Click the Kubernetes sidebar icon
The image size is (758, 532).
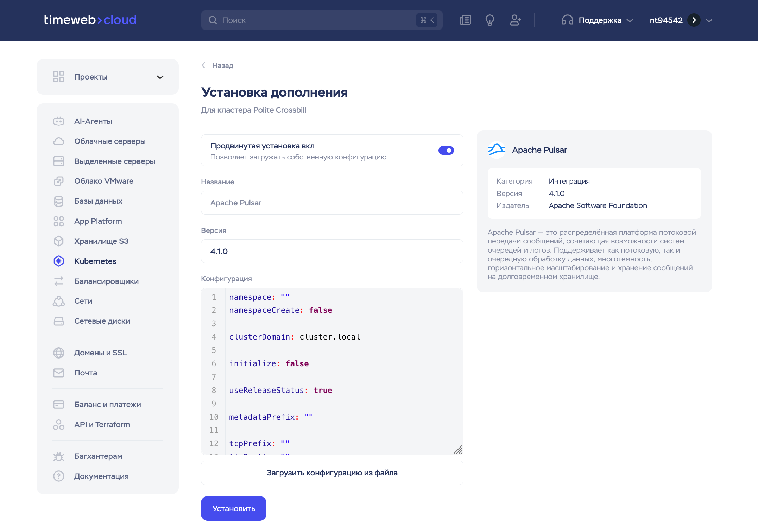pyautogui.click(x=59, y=261)
